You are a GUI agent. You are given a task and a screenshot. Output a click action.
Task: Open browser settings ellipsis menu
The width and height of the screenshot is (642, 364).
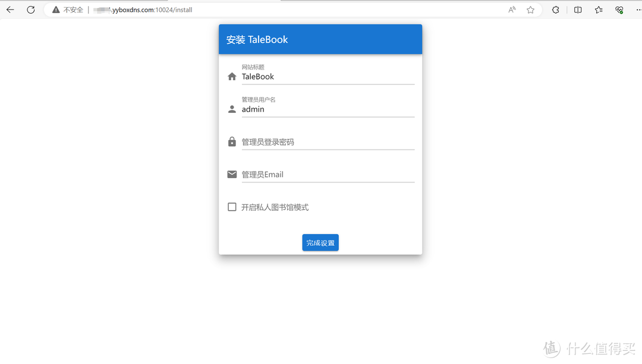638,10
